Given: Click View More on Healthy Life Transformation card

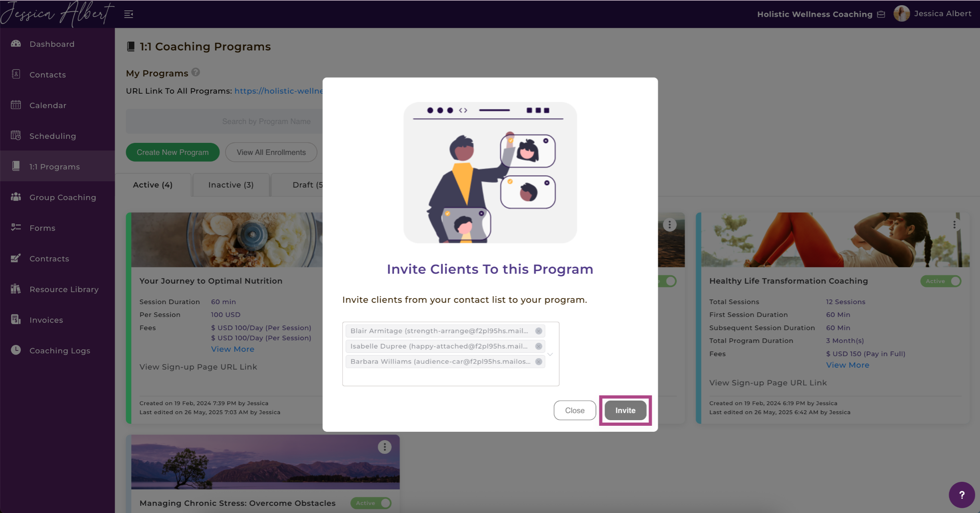Looking at the screenshot, I should (x=848, y=365).
